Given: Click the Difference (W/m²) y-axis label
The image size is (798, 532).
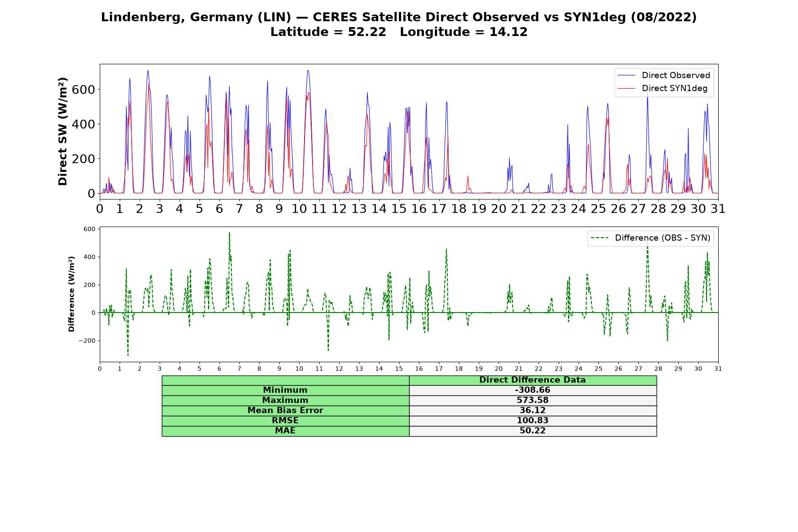Looking at the screenshot, I should click(x=71, y=294).
